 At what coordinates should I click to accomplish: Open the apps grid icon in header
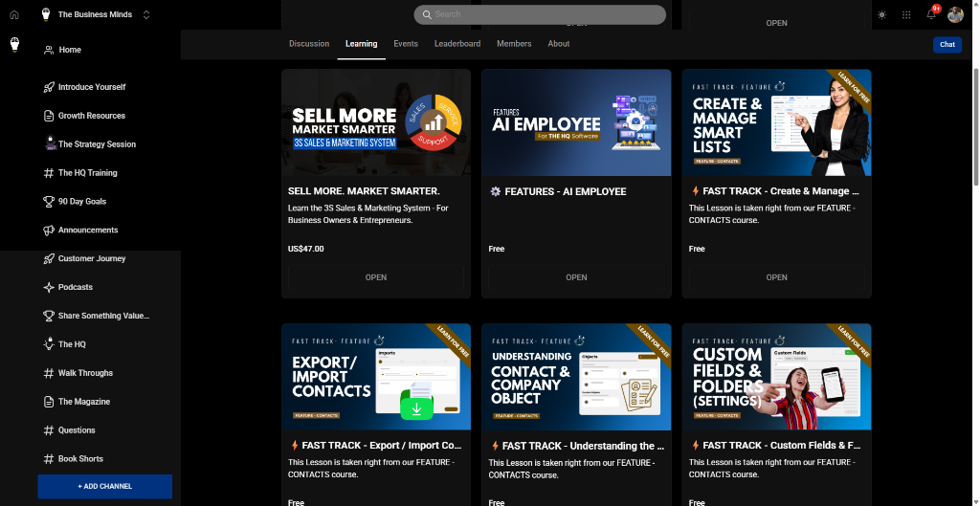(x=906, y=15)
